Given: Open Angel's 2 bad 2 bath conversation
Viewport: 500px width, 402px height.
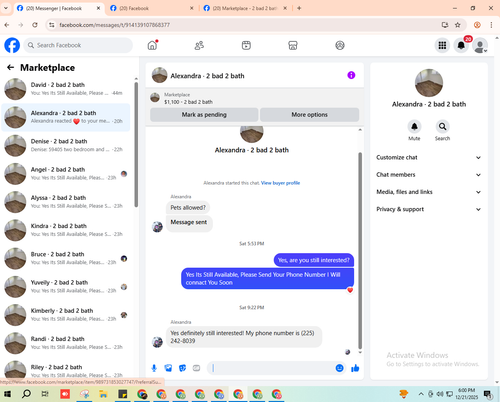Looking at the screenshot, I should pos(66,174).
